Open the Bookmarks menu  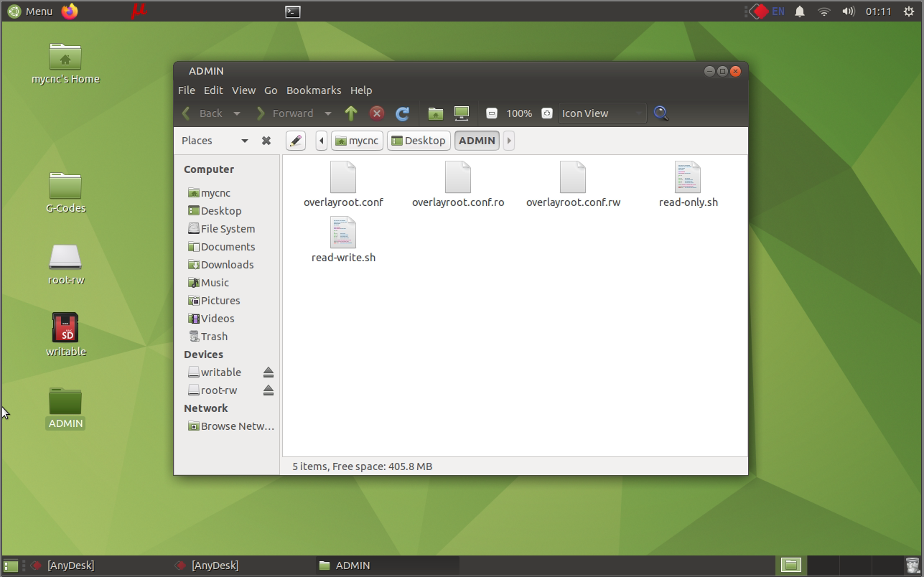[313, 90]
